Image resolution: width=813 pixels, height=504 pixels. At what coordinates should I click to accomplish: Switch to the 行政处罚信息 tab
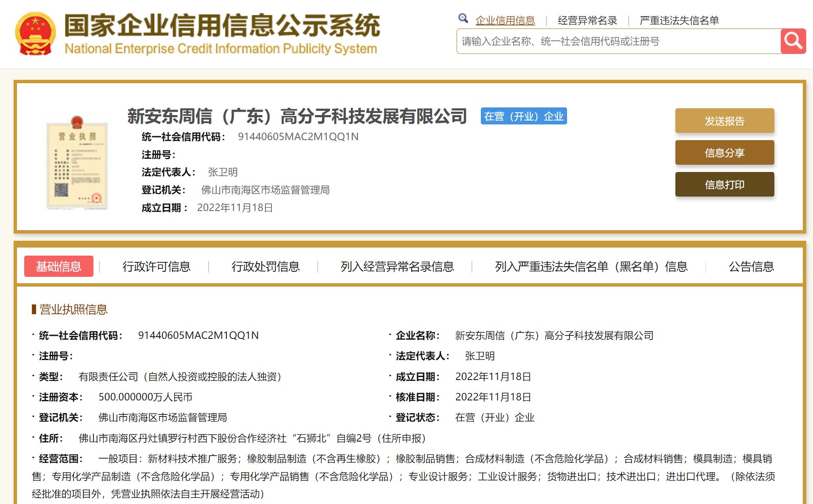click(x=265, y=266)
